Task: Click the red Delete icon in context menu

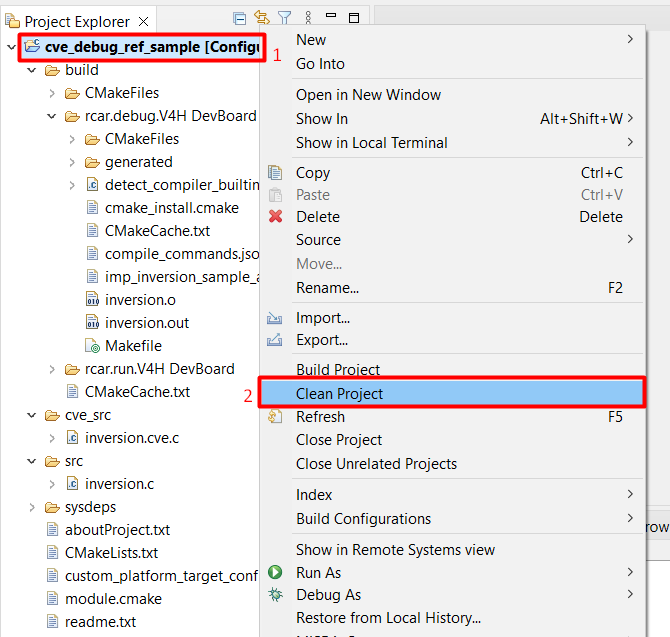Action: click(x=276, y=217)
